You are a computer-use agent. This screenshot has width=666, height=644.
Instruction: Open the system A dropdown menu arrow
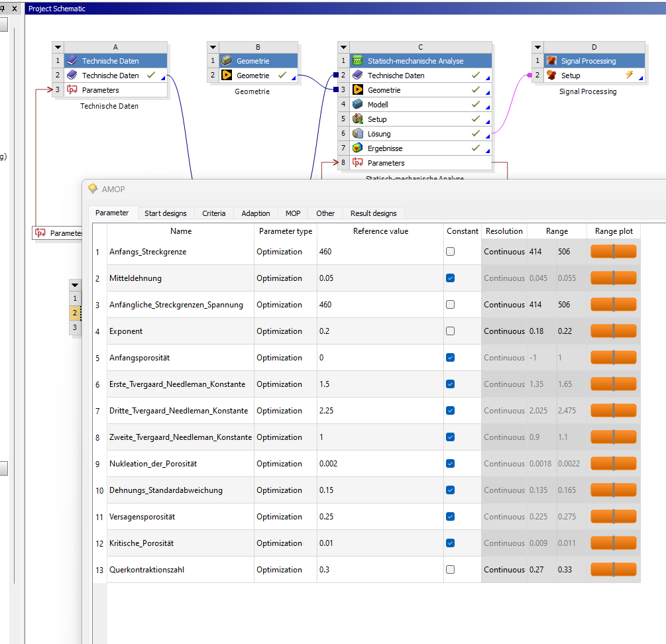tap(58, 47)
